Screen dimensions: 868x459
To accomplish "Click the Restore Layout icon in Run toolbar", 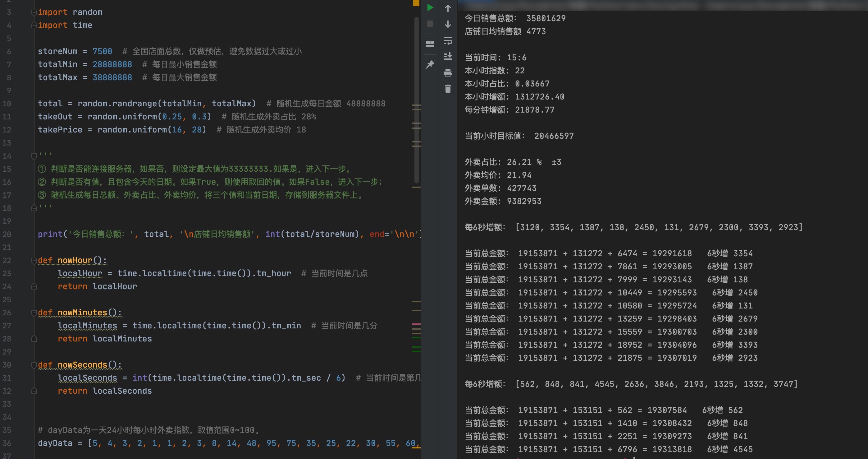I will pos(430,44).
